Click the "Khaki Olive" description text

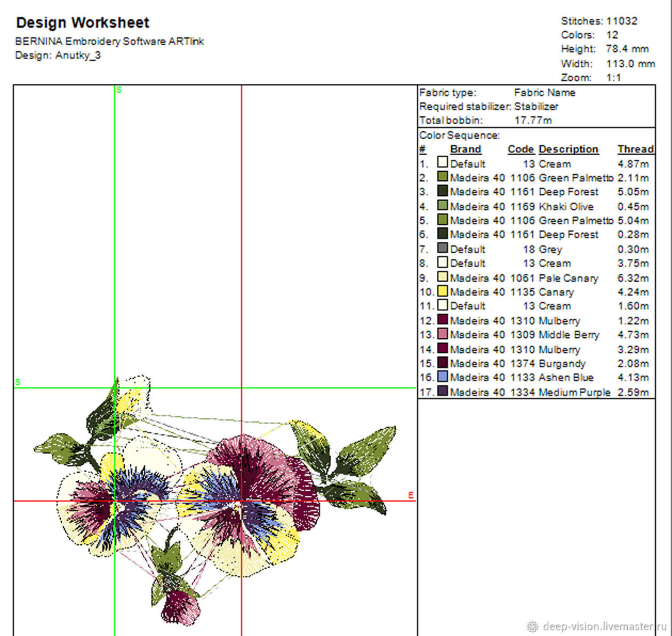(x=566, y=206)
